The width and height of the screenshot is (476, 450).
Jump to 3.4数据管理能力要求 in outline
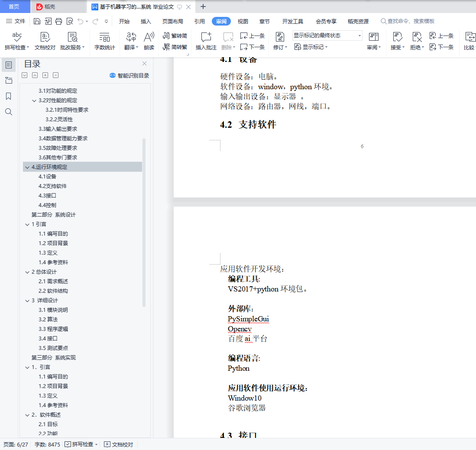[x=63, y=139]
